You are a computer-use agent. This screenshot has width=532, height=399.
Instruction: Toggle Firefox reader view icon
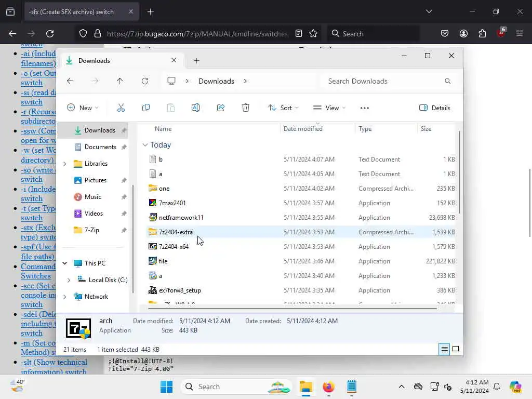299,34
